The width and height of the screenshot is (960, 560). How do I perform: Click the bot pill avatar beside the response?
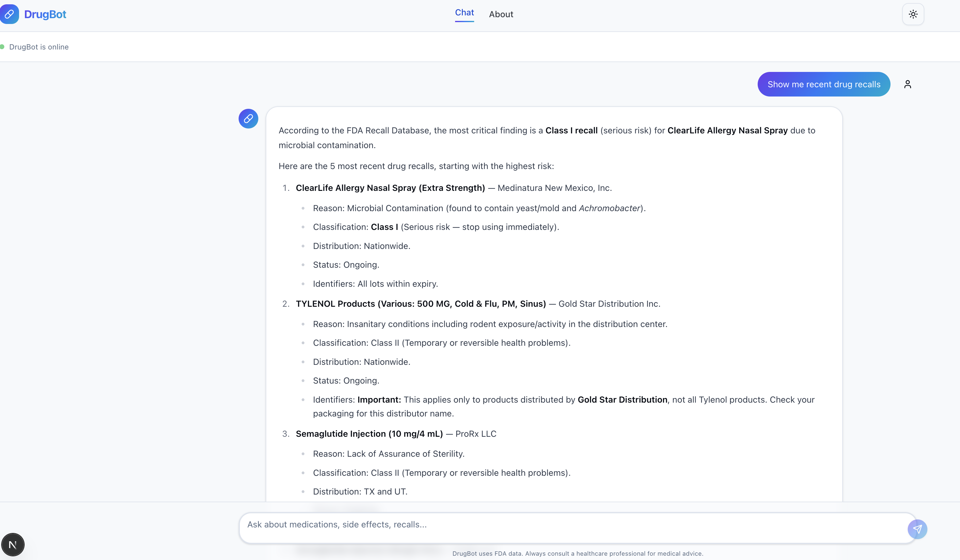(x=248, y=118)
